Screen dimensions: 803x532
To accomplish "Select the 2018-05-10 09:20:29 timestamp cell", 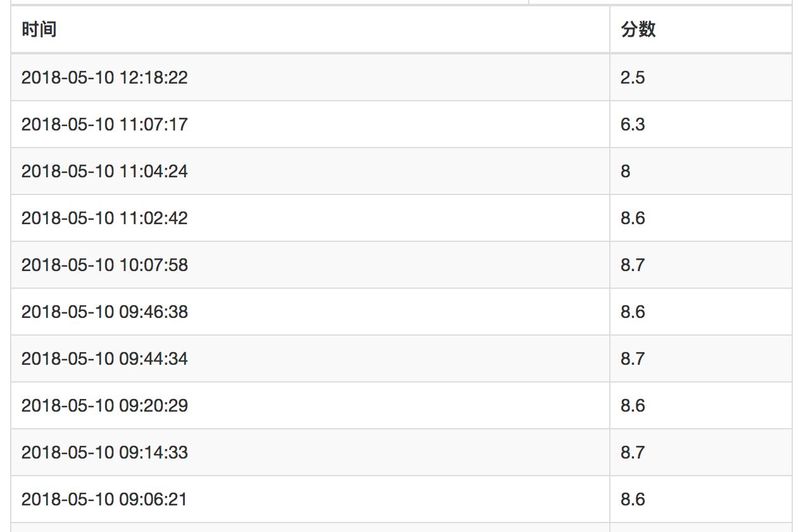I will [x=310, y=405].
